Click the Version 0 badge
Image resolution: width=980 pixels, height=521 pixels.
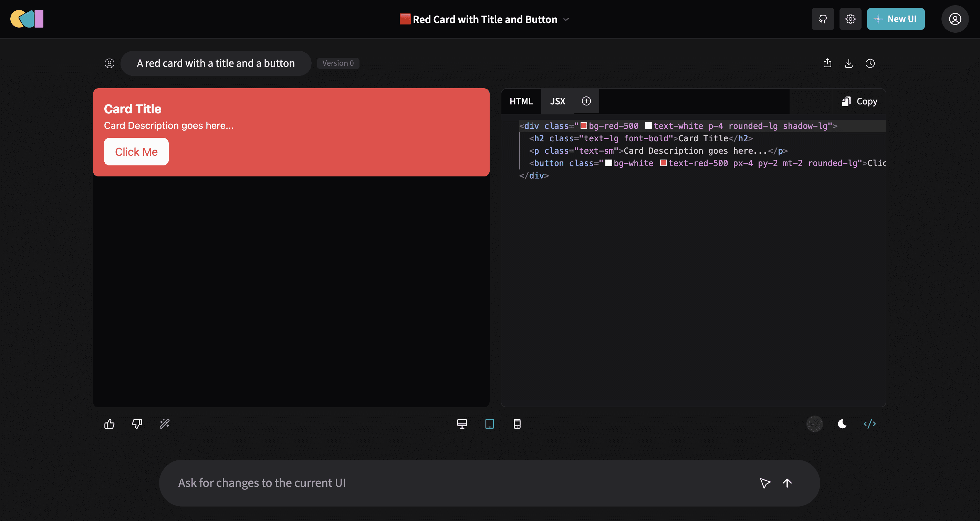338,63
